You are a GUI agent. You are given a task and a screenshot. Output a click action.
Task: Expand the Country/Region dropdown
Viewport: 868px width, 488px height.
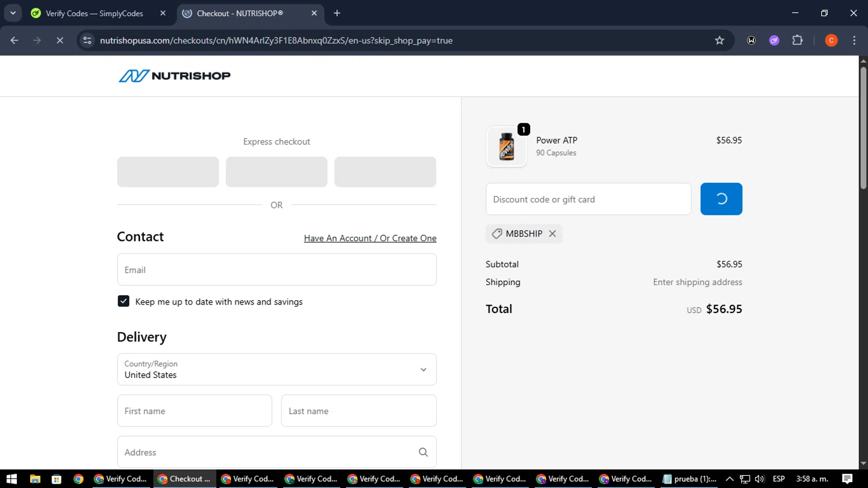coord(277,369)
